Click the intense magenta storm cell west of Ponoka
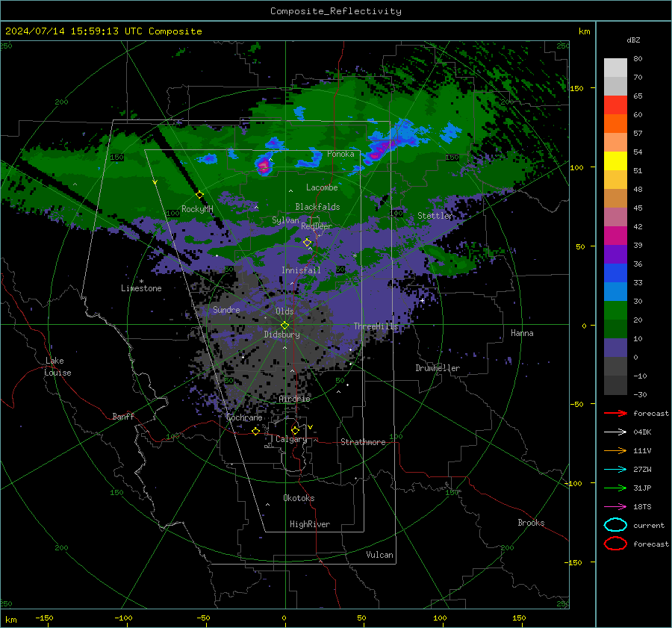The width and height of the screenshot is (672, 628). [x=264, y=165]
